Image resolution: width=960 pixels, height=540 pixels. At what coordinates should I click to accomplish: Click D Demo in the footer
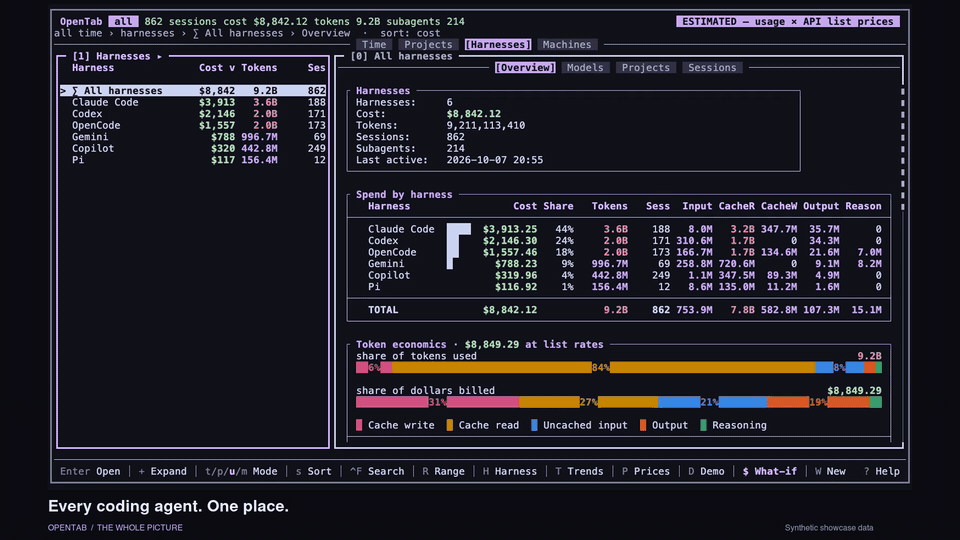point(706,471)
